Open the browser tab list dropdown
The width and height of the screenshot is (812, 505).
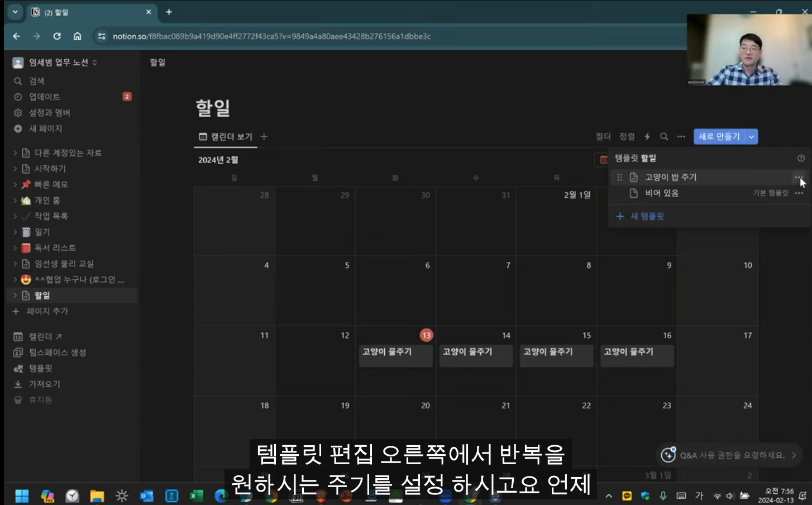coord(15,12)
